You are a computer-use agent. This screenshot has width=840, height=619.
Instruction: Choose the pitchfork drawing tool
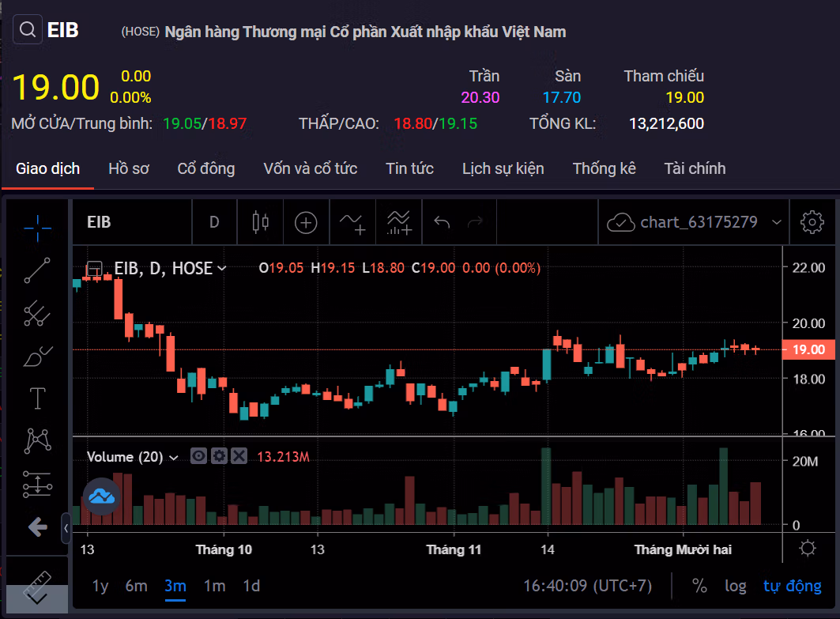click(37, 314)
